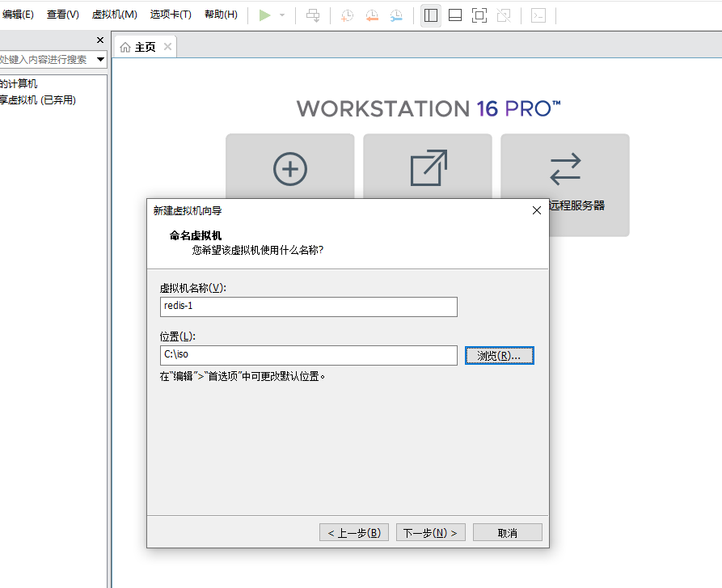Open the console view toolbar icon

(538, 15)
